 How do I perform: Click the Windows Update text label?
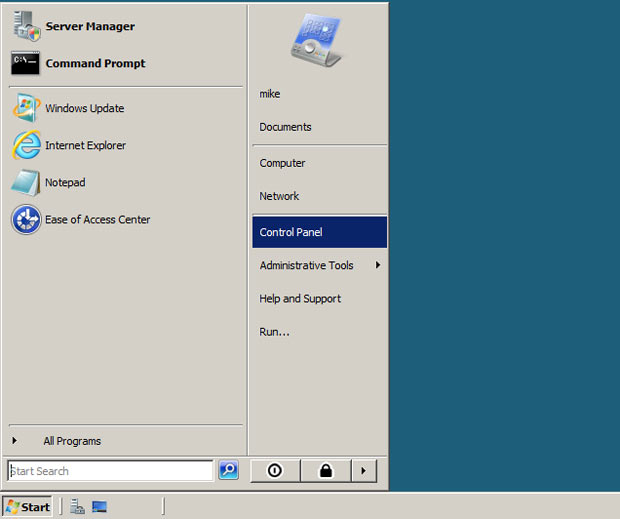point(85,108)
